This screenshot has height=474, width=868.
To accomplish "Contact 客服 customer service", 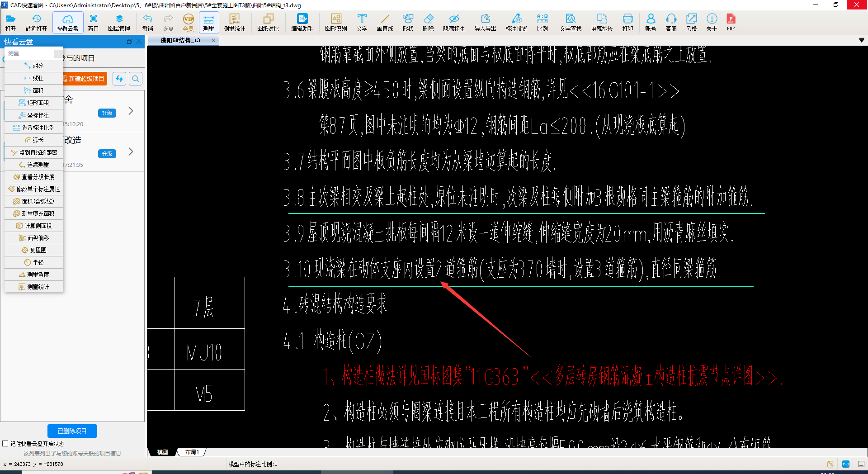I will (671, 22).
